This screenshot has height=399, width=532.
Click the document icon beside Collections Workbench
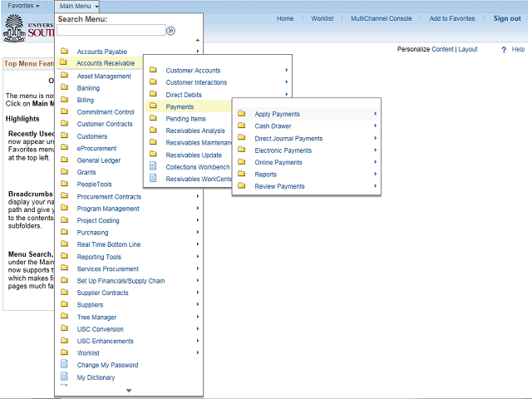pyautogui.click(x=152, y=166)
